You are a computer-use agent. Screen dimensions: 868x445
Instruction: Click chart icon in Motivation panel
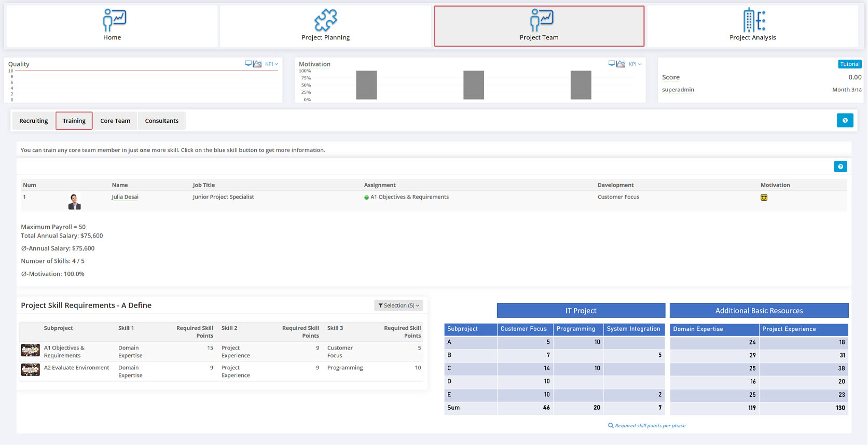point(621,64)
